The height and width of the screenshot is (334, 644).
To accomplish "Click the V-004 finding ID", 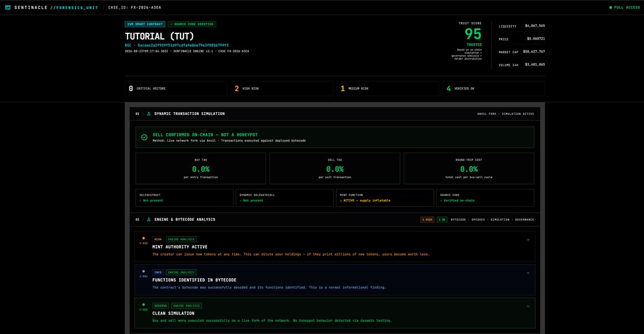I will (x=143, y=277).
